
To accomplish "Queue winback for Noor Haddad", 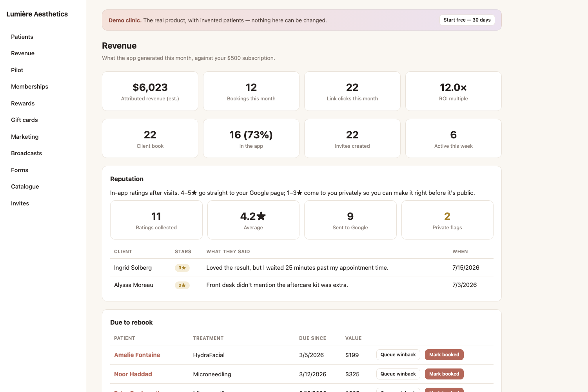I will (x=398, y=374).
